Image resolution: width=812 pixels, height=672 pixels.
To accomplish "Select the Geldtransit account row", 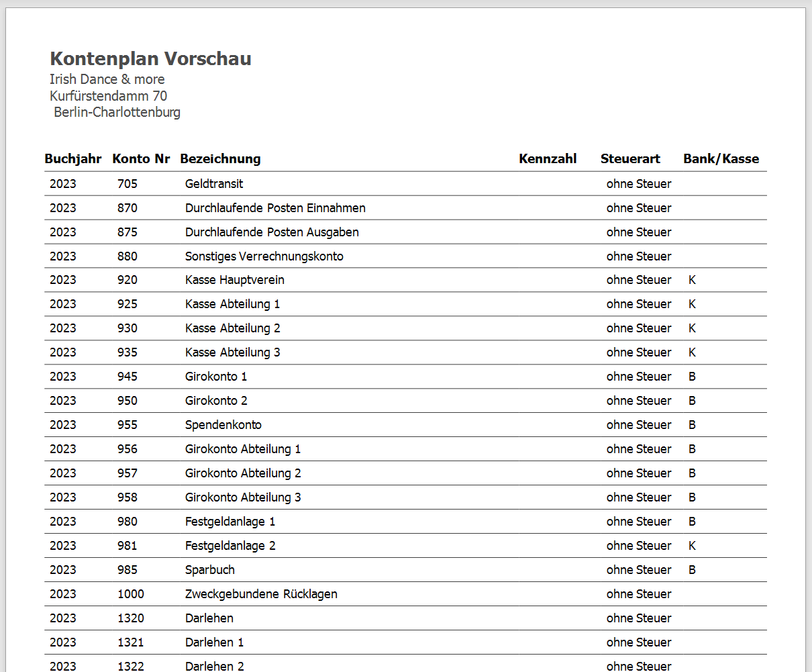I will (213, 183).
